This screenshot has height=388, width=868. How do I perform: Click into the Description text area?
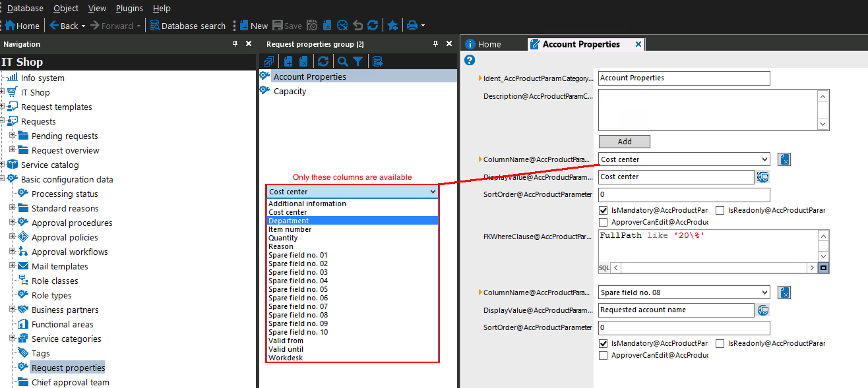[708, 110]
